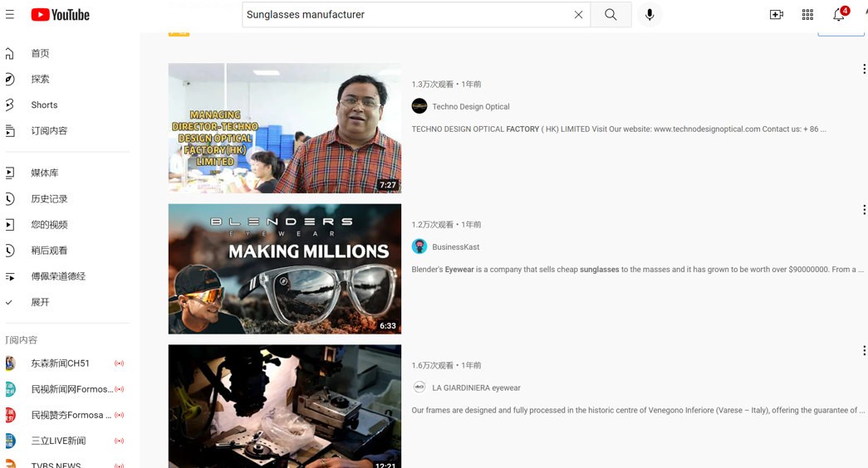
Task: Open Techno Design Optical channel link
Action: (x=470, y=106)
